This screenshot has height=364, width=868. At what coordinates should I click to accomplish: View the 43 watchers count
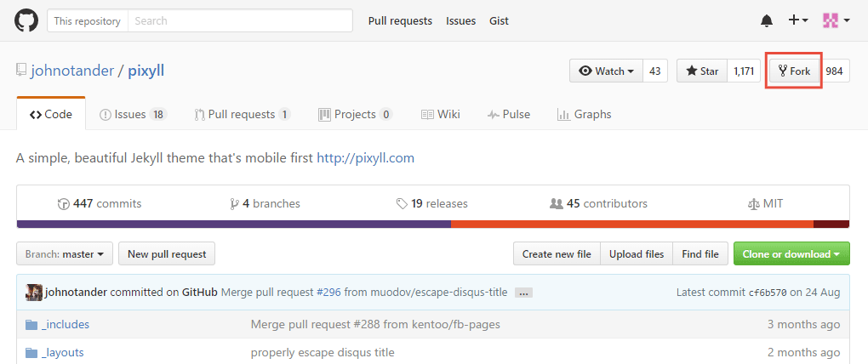(655, 71)
